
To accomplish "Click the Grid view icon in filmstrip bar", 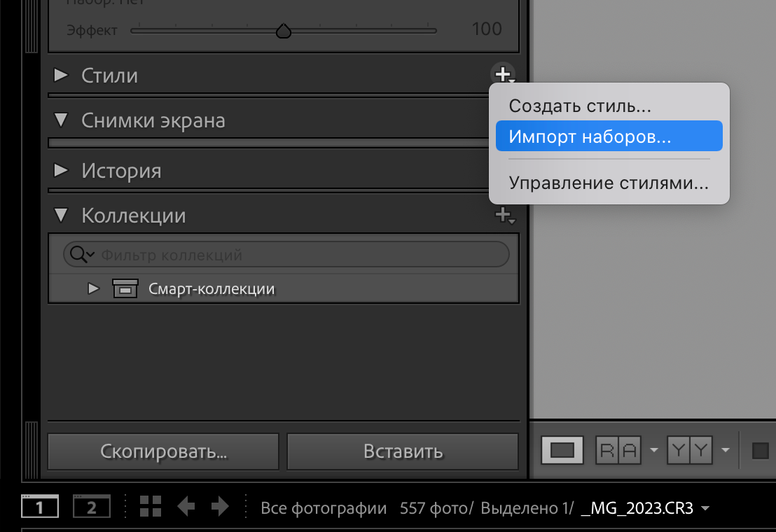I will pyautogui.click(x=149, y=505).
